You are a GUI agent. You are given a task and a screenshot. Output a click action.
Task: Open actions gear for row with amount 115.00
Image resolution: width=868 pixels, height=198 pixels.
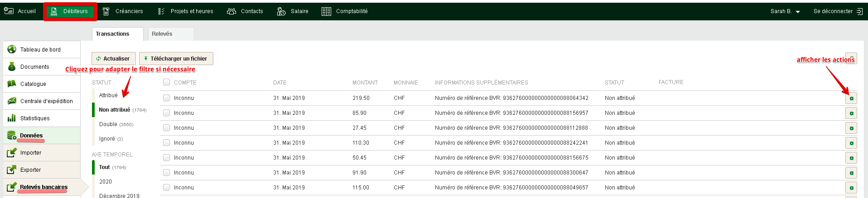tap(851, 188)
